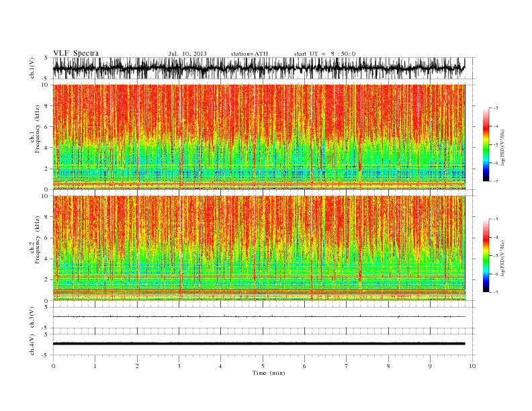Click the ch.1 spectrogram colorbar
The height and width of the screenshot is (411, 532).
[486, 145]
